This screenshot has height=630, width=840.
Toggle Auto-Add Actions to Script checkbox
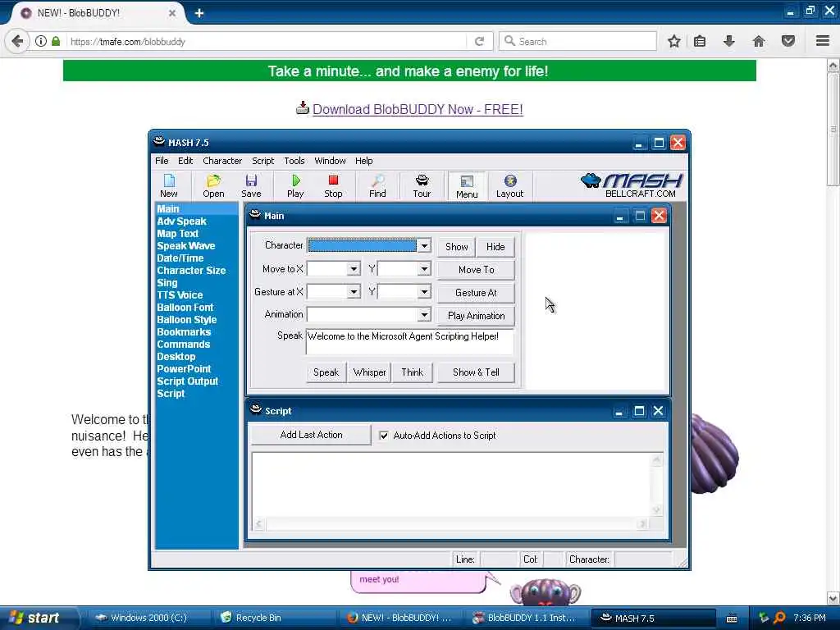point(384,436)
